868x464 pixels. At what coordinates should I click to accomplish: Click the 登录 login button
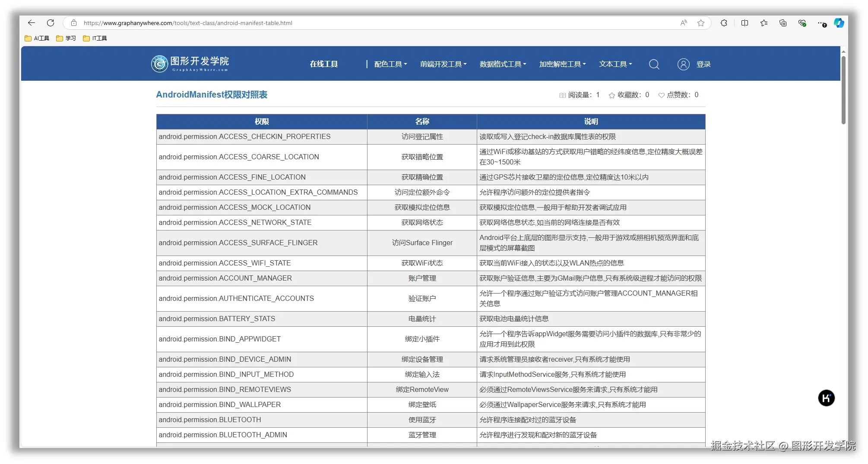pyautogui.click(x=704, y=64)
